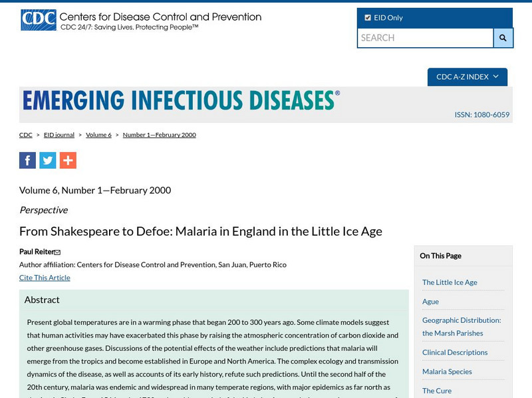The width and height of the screenshot is (532, 398).
Task: Click the CDC logo icon
Action: (x=39, y=20)
